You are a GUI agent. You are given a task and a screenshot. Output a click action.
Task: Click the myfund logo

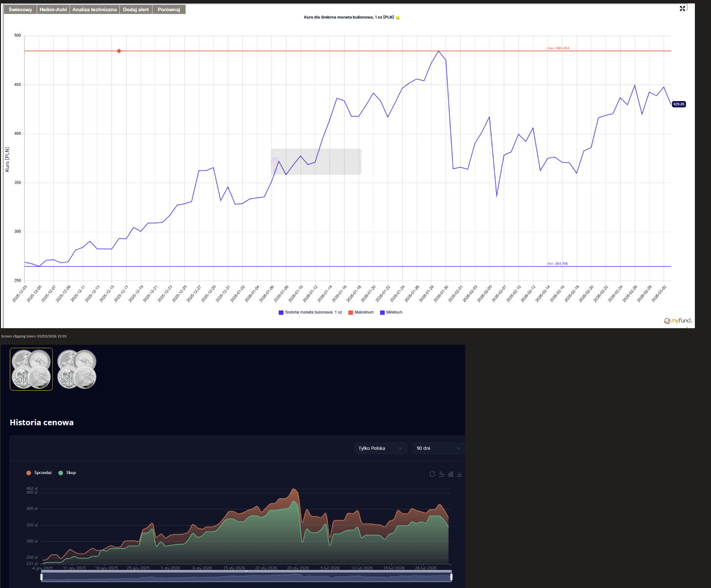[x=678, y=321]
